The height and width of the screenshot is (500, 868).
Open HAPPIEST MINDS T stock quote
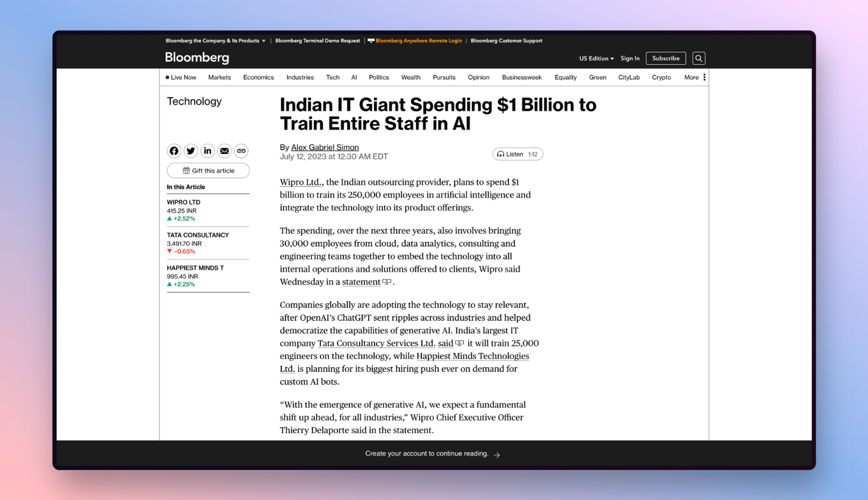tap(195, 268)
